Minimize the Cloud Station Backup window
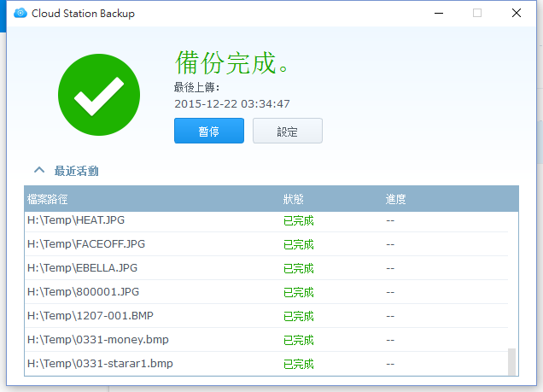Image resolution: width=543 pixels, height=392 pixels. pos(439,13)
